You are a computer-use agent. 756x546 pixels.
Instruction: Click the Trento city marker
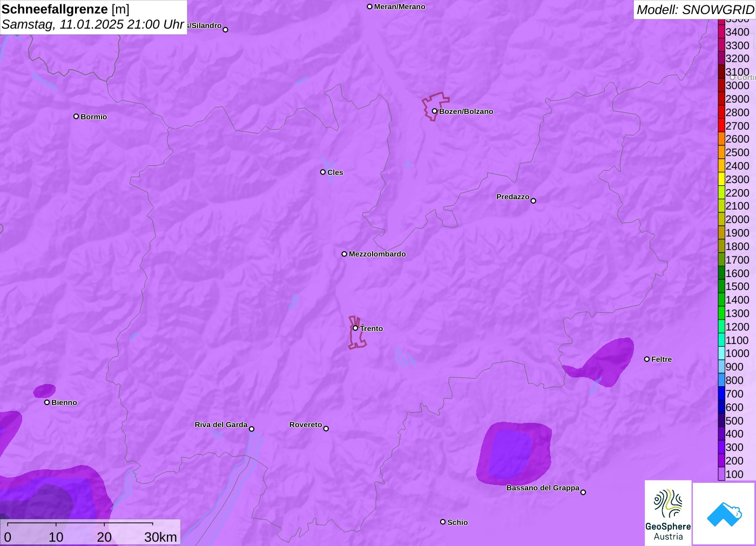[x=355, y=328]
